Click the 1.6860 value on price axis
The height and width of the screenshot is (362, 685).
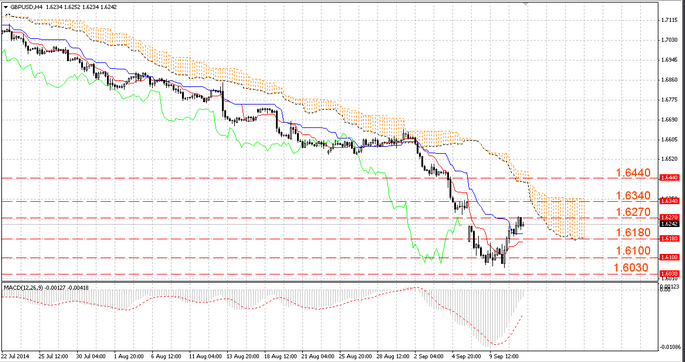pyautogui.click(x=669, y=80)
